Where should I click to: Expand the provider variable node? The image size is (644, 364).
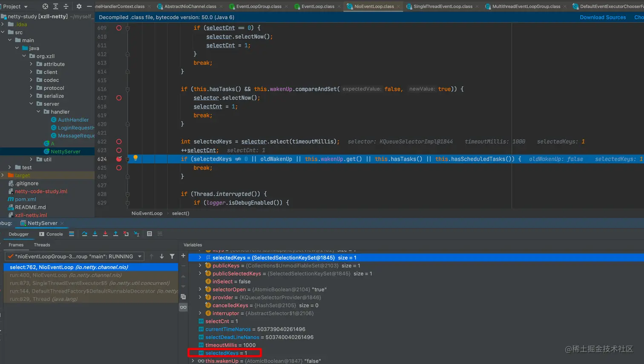(200, 298)
